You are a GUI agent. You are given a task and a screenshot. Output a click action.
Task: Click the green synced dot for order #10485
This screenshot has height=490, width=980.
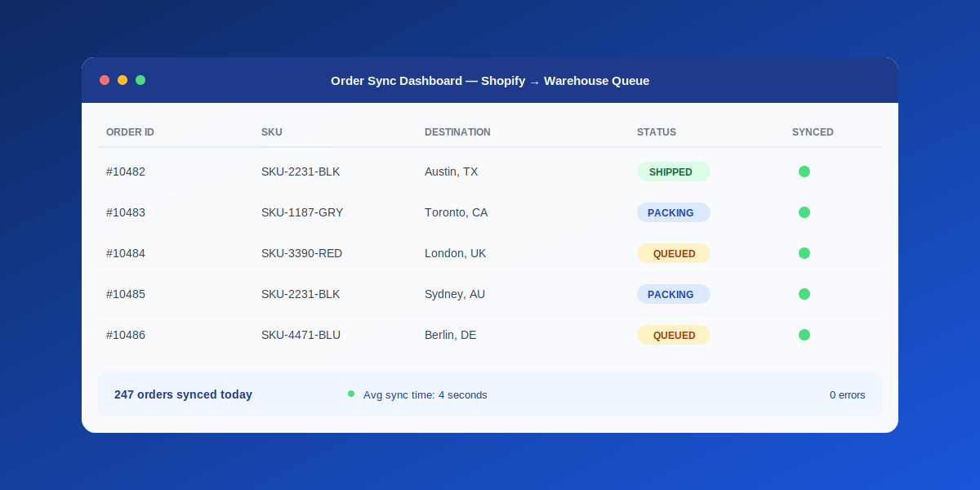[x=804, y=294]
